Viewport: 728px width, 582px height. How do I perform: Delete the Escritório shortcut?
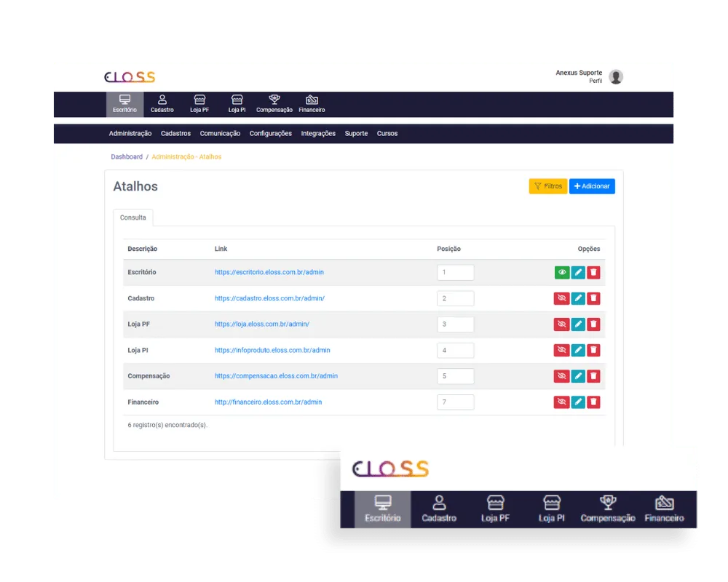point(593,272)
